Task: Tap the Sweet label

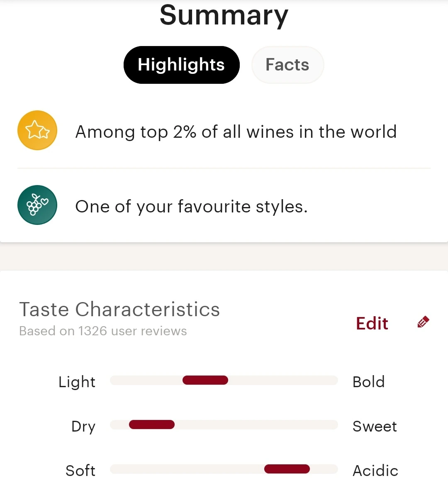Action: click(375, 427)
